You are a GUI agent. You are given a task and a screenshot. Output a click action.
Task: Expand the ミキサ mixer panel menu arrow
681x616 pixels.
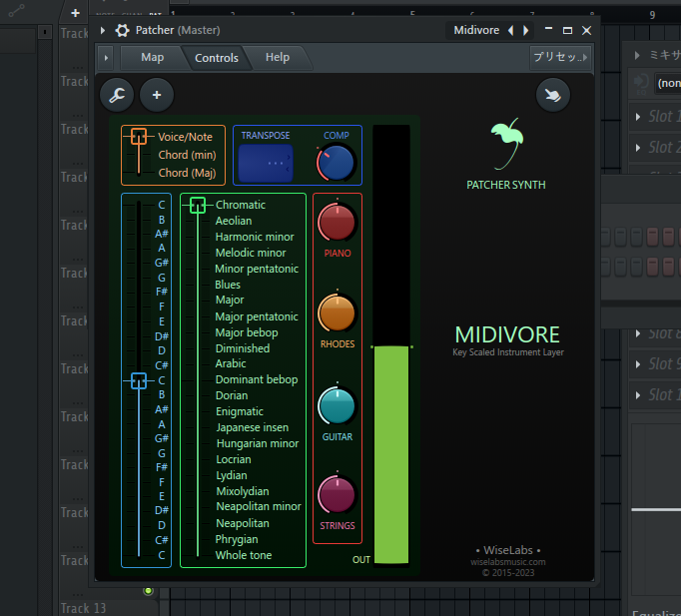(x=637, y=55)
